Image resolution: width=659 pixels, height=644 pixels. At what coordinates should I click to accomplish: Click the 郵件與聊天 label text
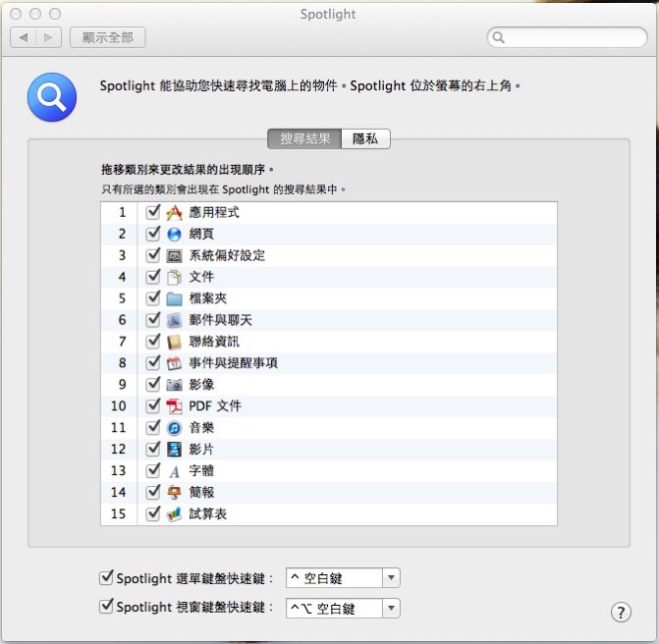221,320
